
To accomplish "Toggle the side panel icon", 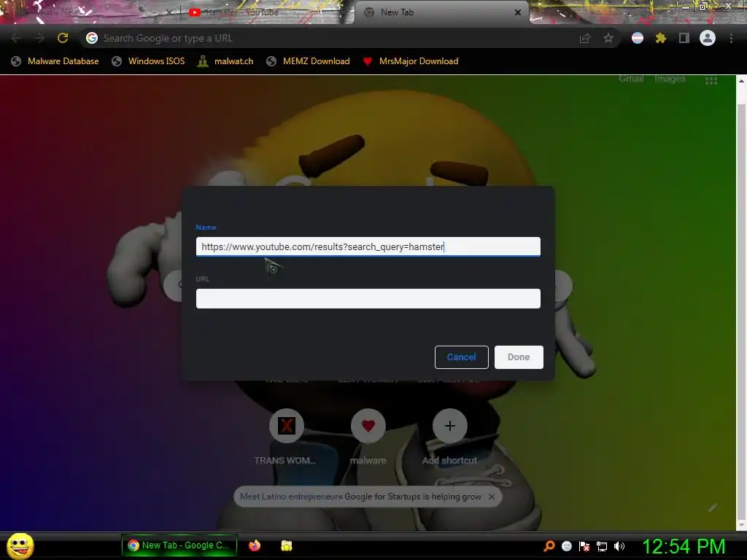I will pos(684,38).
